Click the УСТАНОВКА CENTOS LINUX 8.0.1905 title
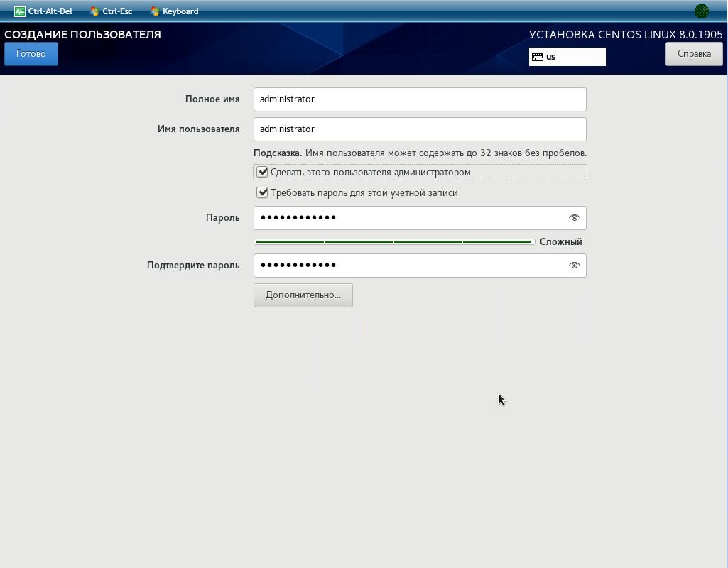 point(626,35)
